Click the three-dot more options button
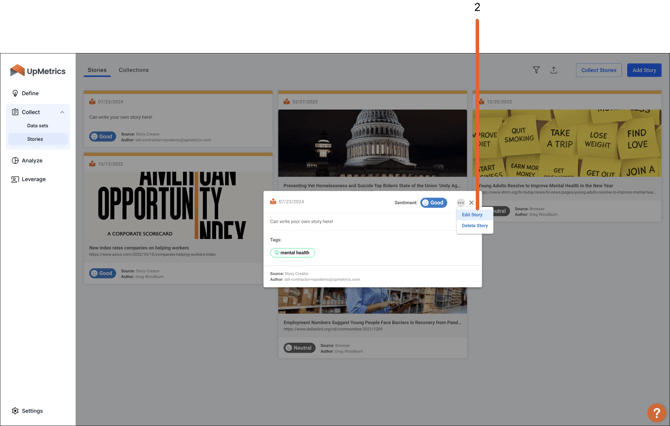The height and width of the screenshot is (426, 670). click(x=461, y=202)
